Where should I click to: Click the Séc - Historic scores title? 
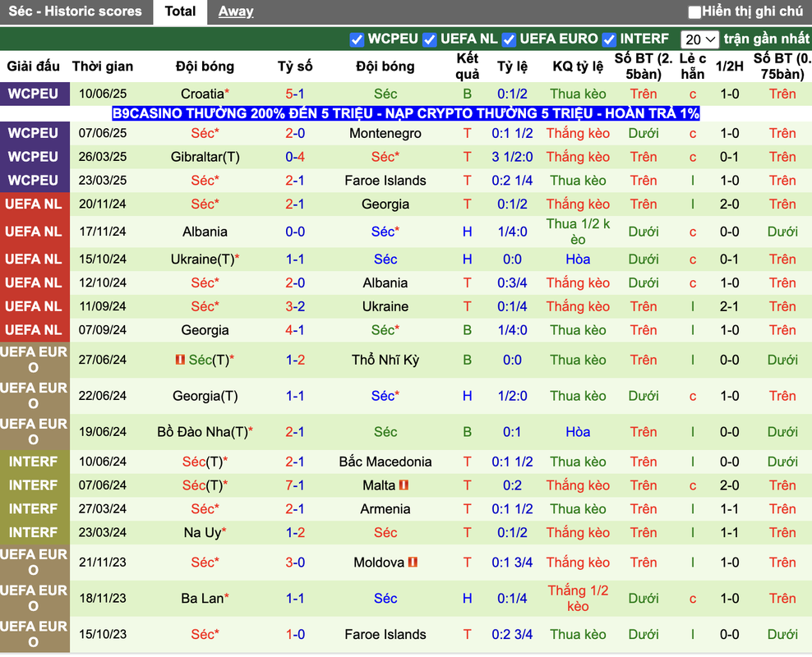click(75, 11)
